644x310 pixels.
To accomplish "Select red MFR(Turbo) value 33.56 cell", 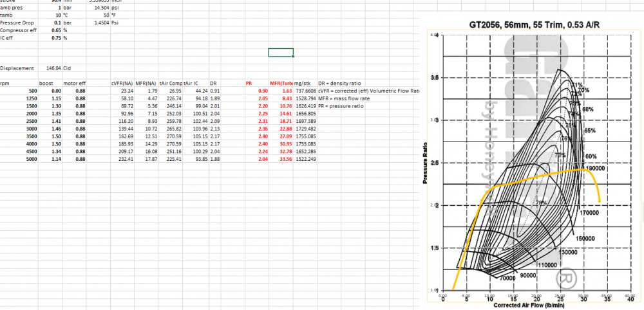I will 281,159.
